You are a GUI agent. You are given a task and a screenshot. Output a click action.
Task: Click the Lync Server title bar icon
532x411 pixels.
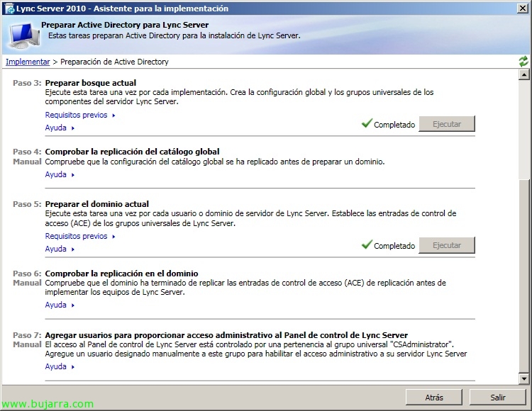pyautogui.click(x=9, y=9)
